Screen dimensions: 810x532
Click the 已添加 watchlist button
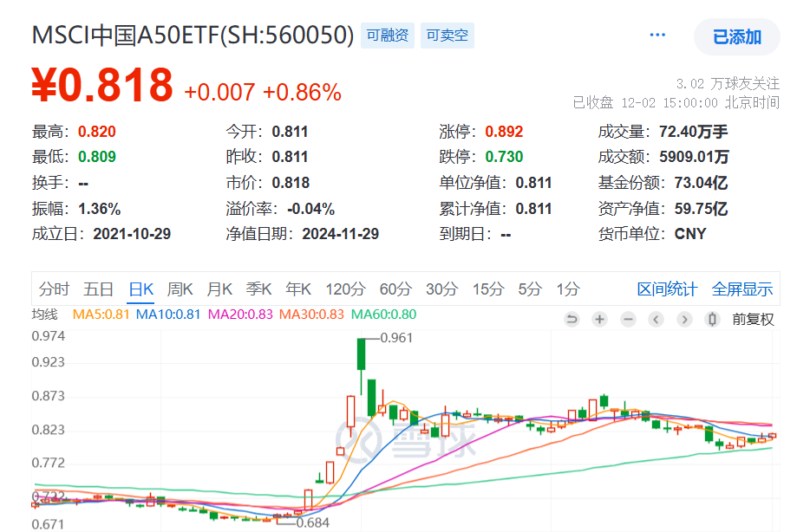736,36
